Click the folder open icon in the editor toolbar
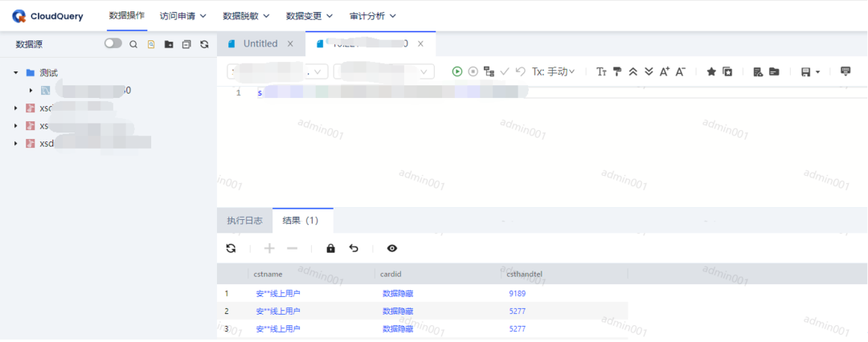Image resolution: width=868 pixels, height=342 pixels. pyautogui.click(x=774, y=71)
